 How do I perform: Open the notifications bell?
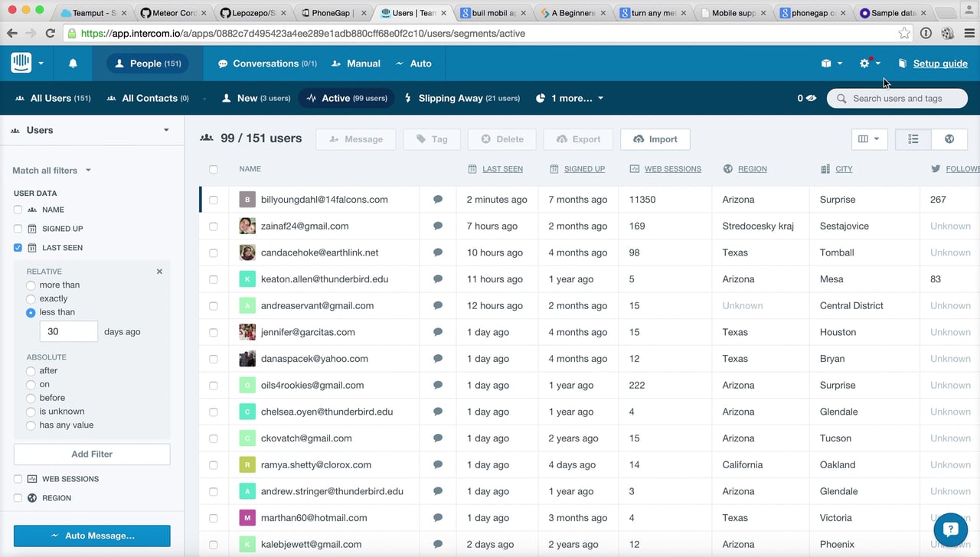[x=73, y=64]
